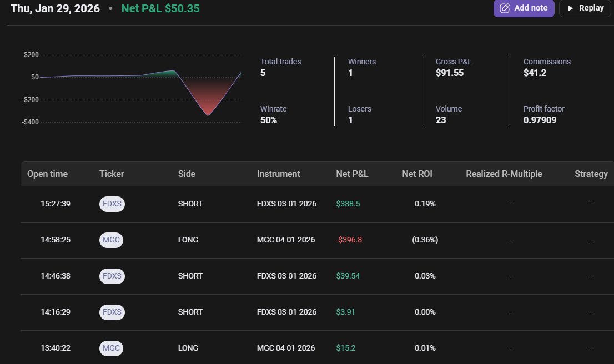Click the Side column header
This screenshot has width=614, height=364.
[187, 174]
